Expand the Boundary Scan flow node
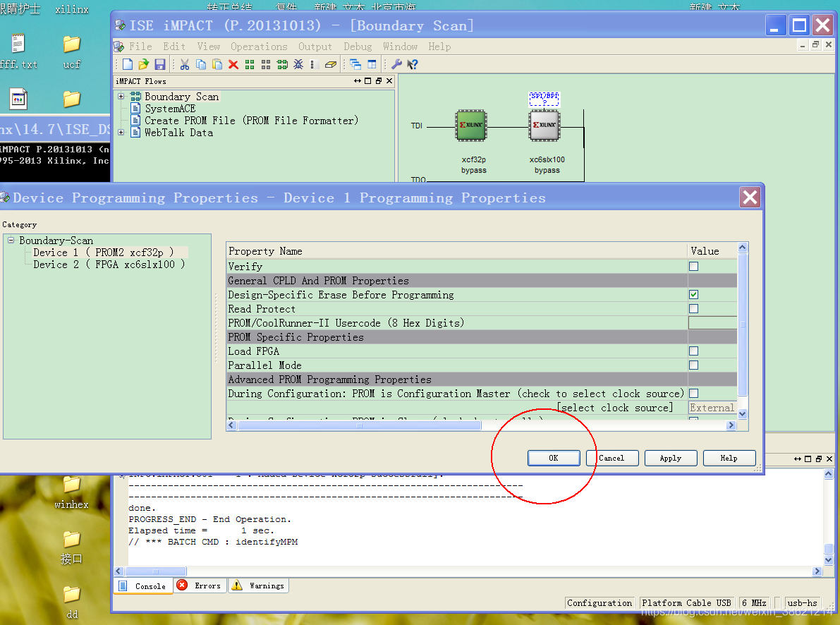The image size is (840, 625). pos(121,97)
